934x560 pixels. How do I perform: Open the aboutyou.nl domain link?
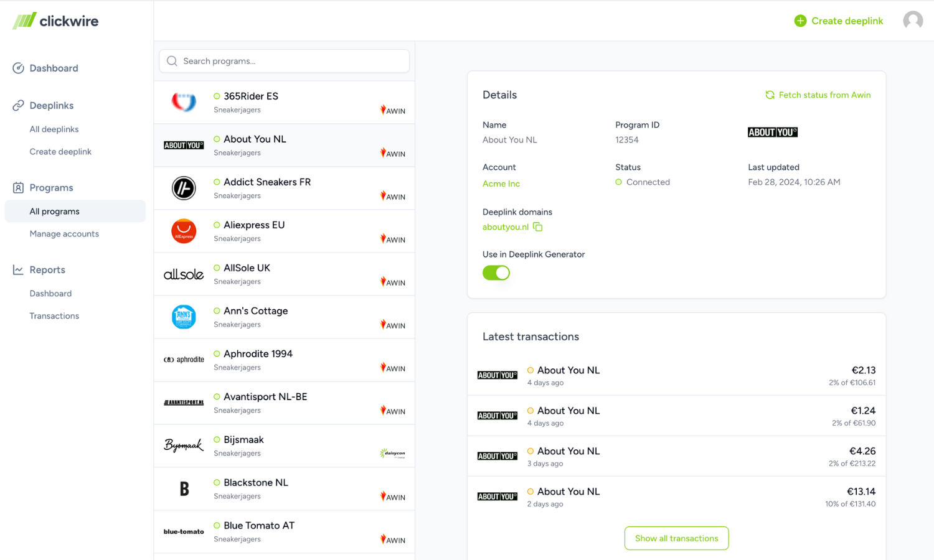tap(506, 227)
